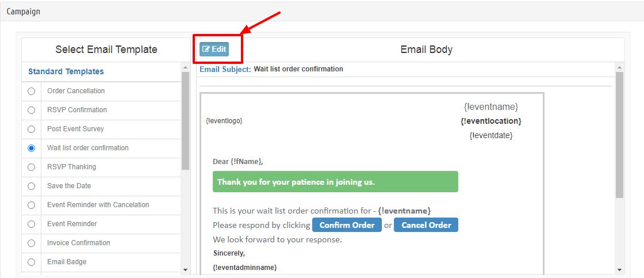This screenshot has height=278, width=644.
Task: Click the {!eventlogo} placeholder
Action: click(224, 121)
